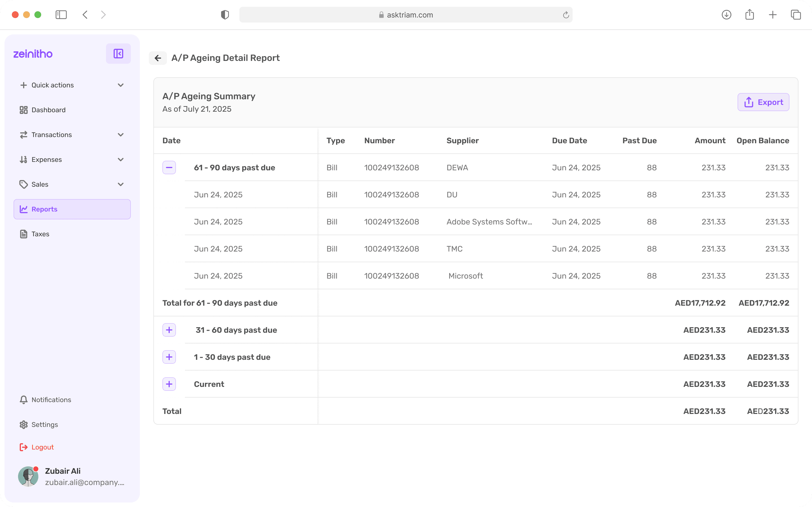Click the Logout icon
Screen dimensions: 812x507
23,447
